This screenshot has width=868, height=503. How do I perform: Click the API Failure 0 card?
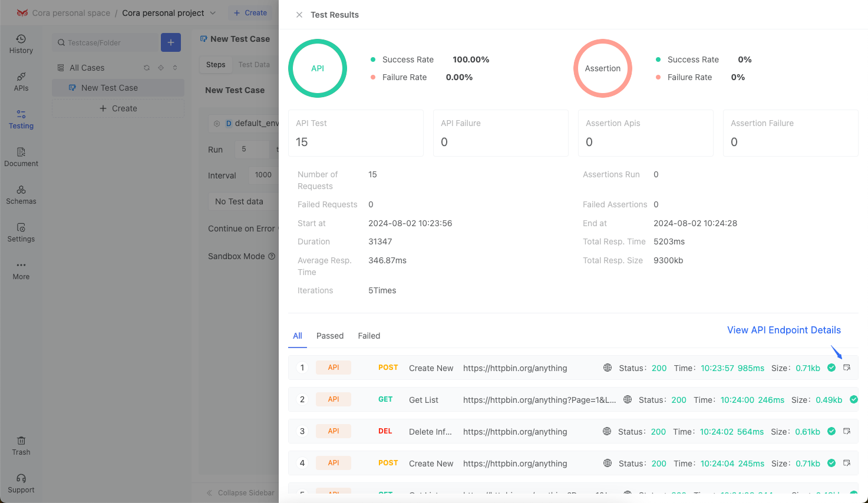[501, 133]
